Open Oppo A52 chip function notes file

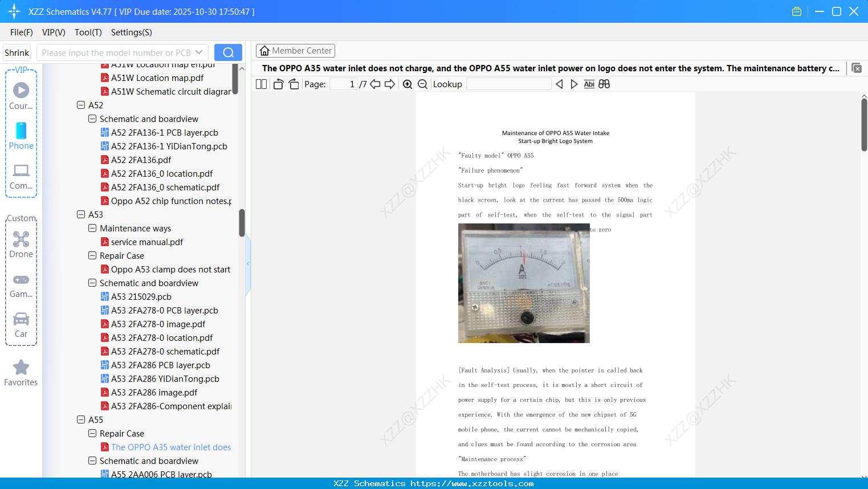click(171, 201)
